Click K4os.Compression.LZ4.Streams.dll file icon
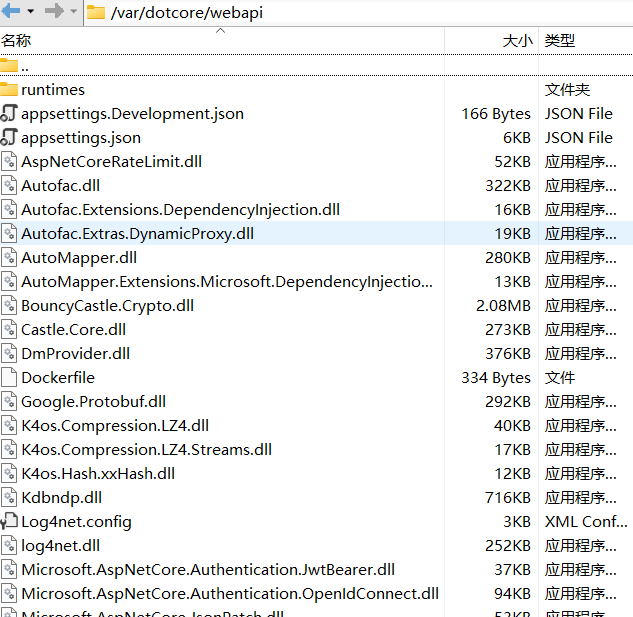Screen dimensions: 633x617 pos(9,449)
